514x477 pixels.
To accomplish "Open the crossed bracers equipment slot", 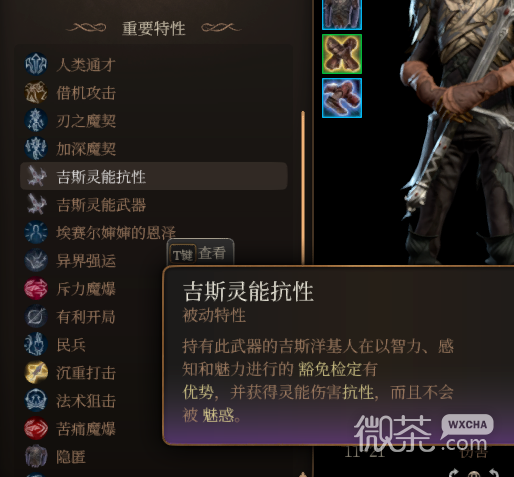I will pos(342,54).
